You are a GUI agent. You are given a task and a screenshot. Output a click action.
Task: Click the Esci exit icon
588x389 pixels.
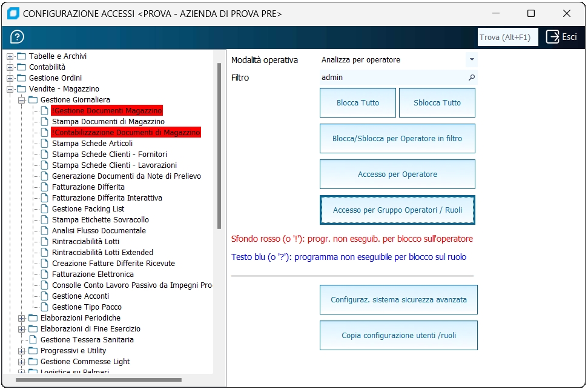(552, 37)
